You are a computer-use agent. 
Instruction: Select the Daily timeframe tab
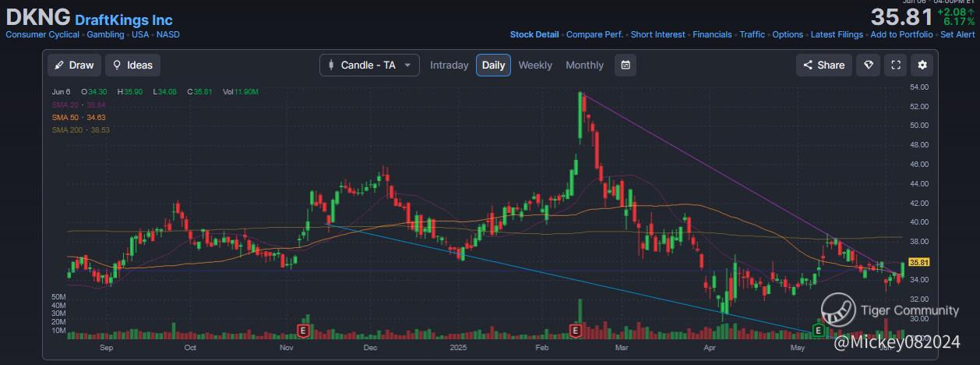pyautogui.click(x=493, y=65)
